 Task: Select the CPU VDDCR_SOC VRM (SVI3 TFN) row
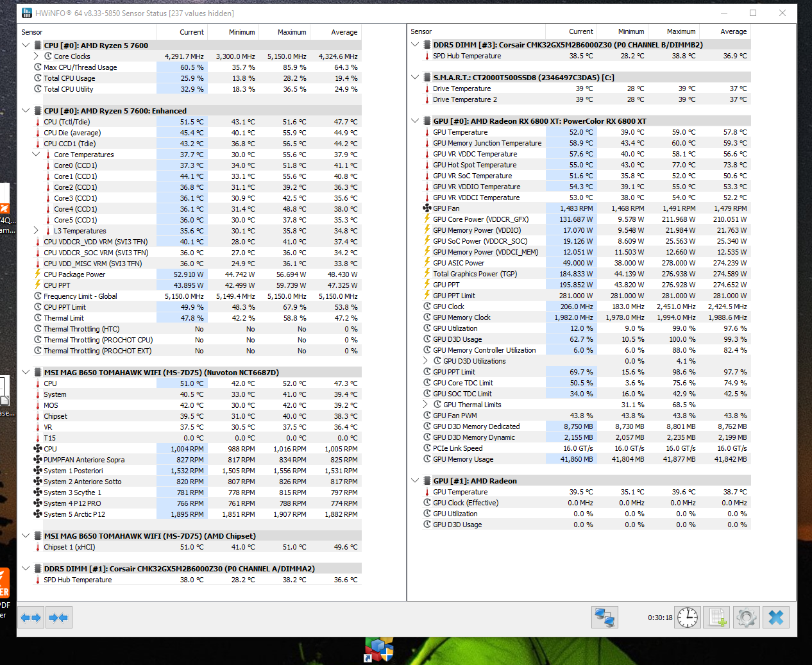tap(197, 253)
